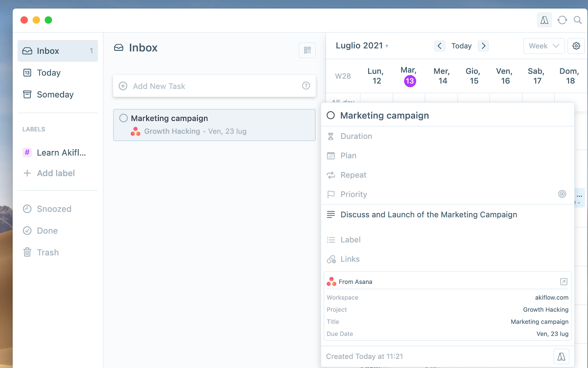Click the Dom, 18 day header
The height and width of the screenshot is (368, 588).
[x=570, y=76]
